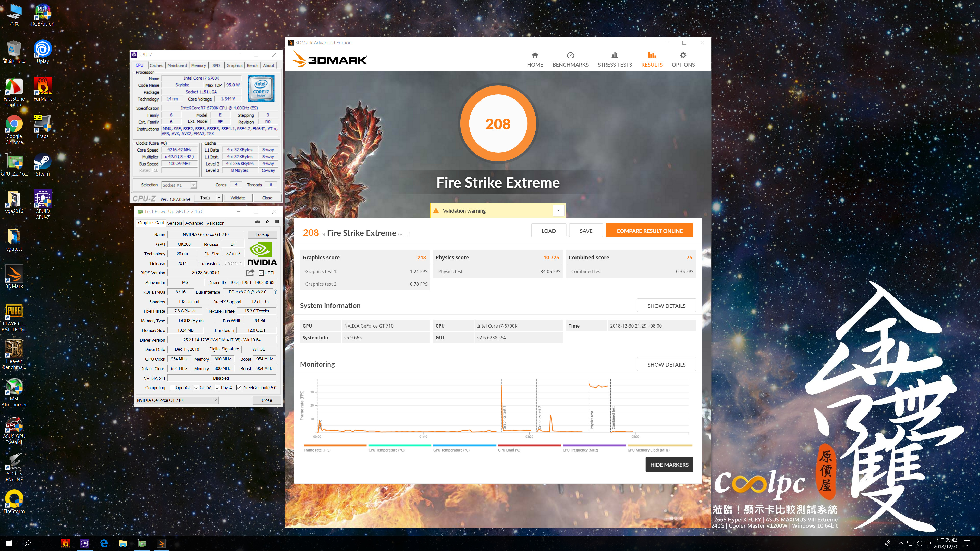This screenshot has height=551, width=980.
Task: Click COMPARE RESULT ONLINE button
Action: pyautogui.click(x=649, y=230)
